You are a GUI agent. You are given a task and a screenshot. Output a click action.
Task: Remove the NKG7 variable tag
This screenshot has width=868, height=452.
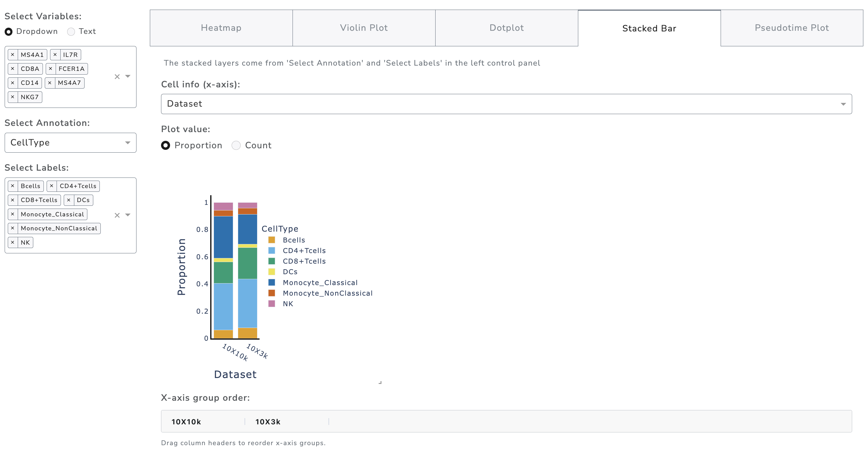12,97
